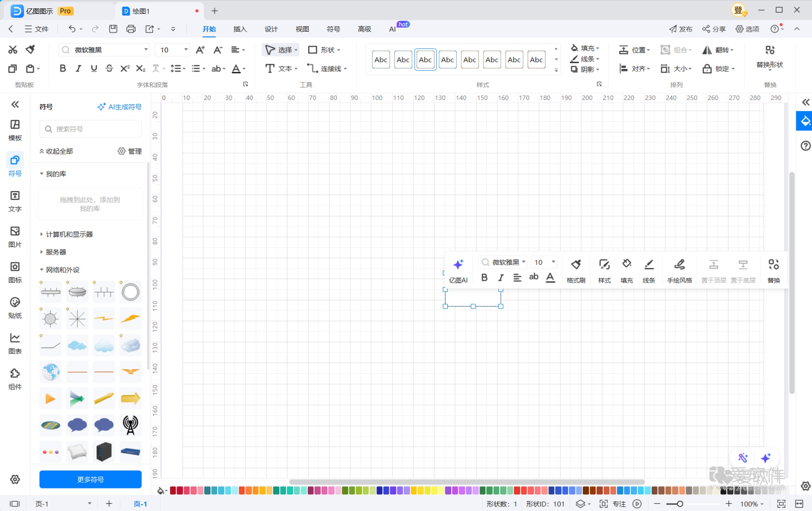Toggle underline formatting
Screen dimensions: 812x511
coord(93,68)
